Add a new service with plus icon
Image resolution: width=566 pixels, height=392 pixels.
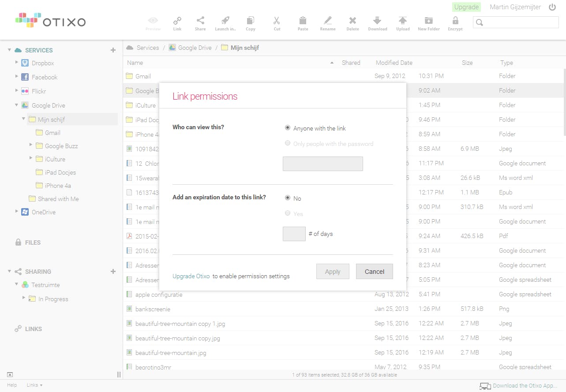click(113, 50)
